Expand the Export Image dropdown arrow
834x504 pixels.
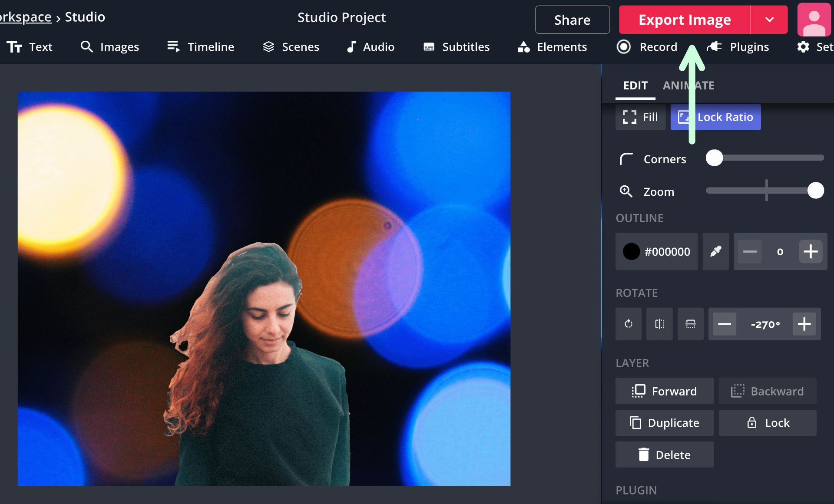pos(769,20)
